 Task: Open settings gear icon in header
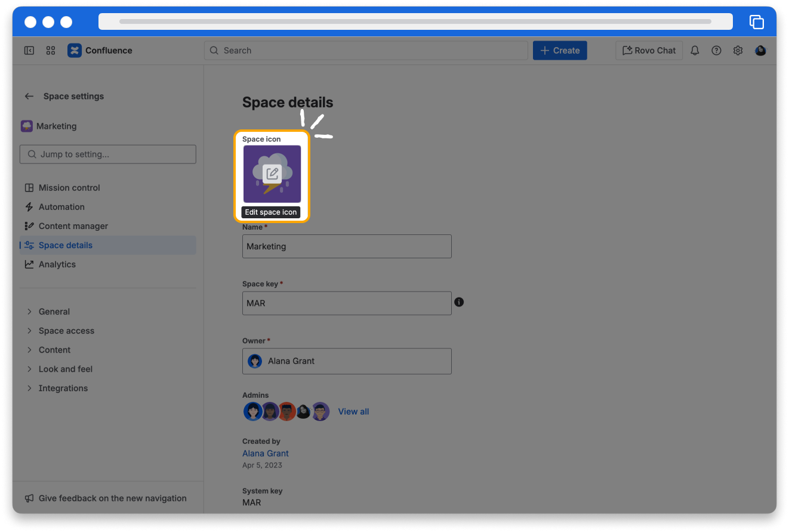(738, 51)
